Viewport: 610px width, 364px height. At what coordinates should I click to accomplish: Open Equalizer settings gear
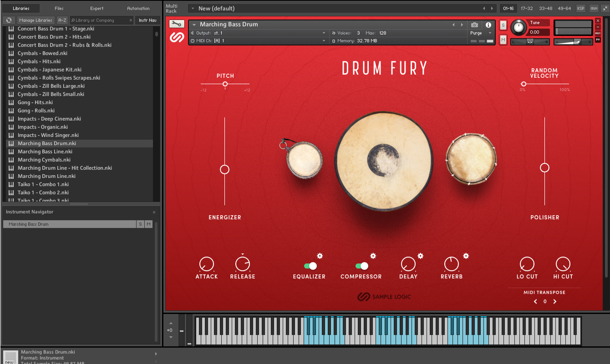pyautogui.click(x=320, y=256)
